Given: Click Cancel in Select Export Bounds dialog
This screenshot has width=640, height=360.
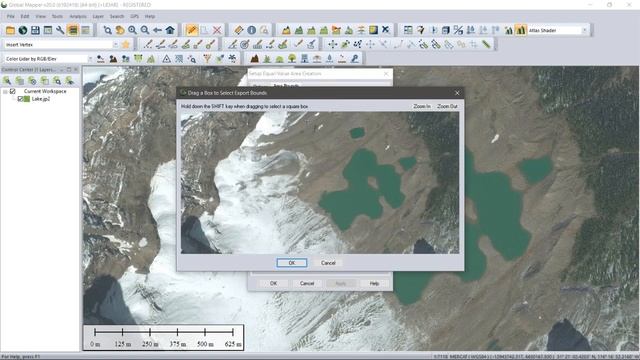Looking at the screenshot, I should pos(328,263).
